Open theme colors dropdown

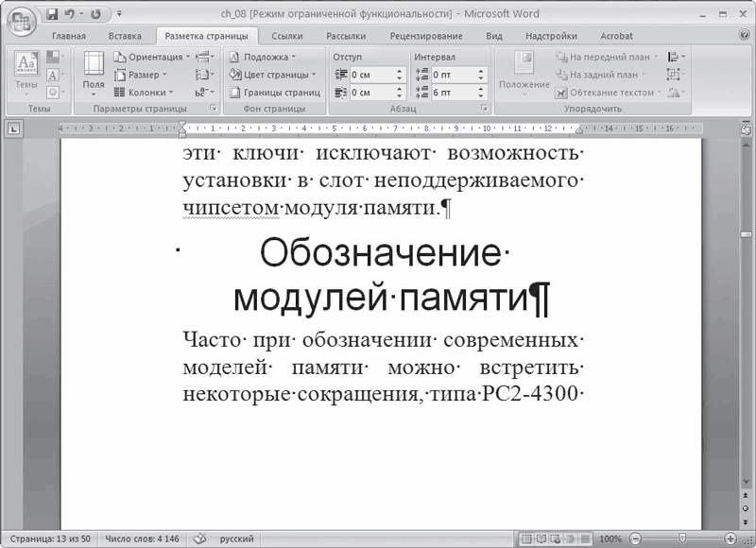point(56,57)
